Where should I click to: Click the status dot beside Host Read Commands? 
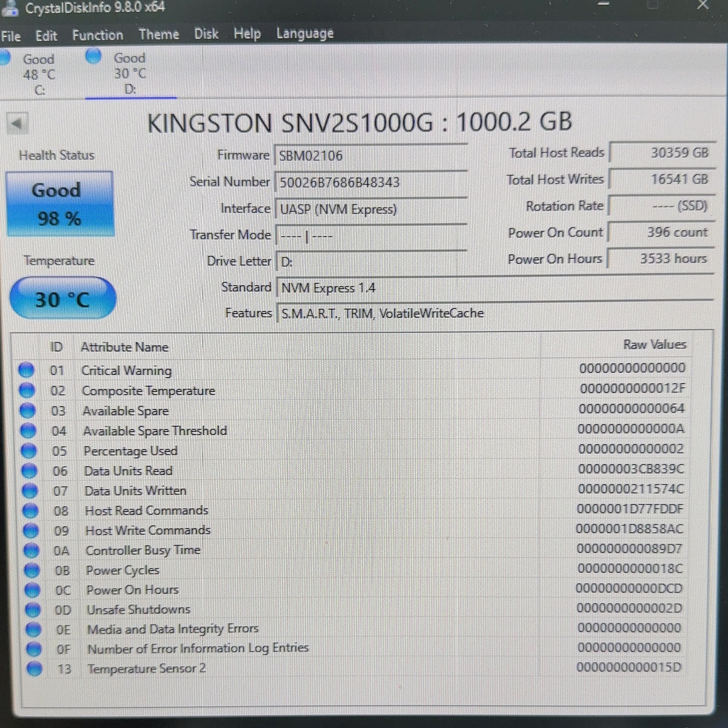30,511
